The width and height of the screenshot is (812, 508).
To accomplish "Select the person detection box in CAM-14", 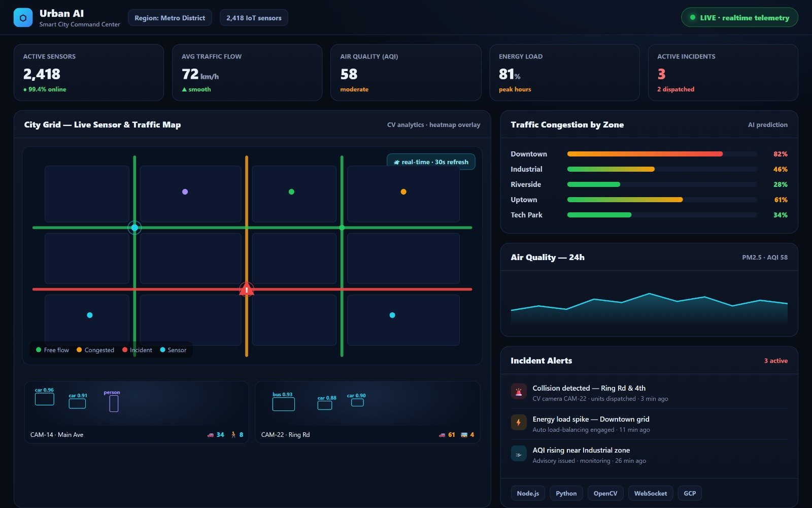I will tap(114, 403).
